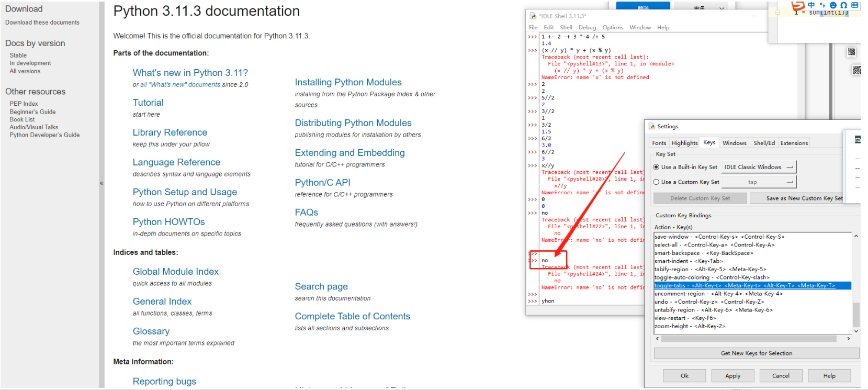Select the uncomment-region key binding row
This screenshot has height=390, width=868.
pyautogui.click(x=753, y=294)
